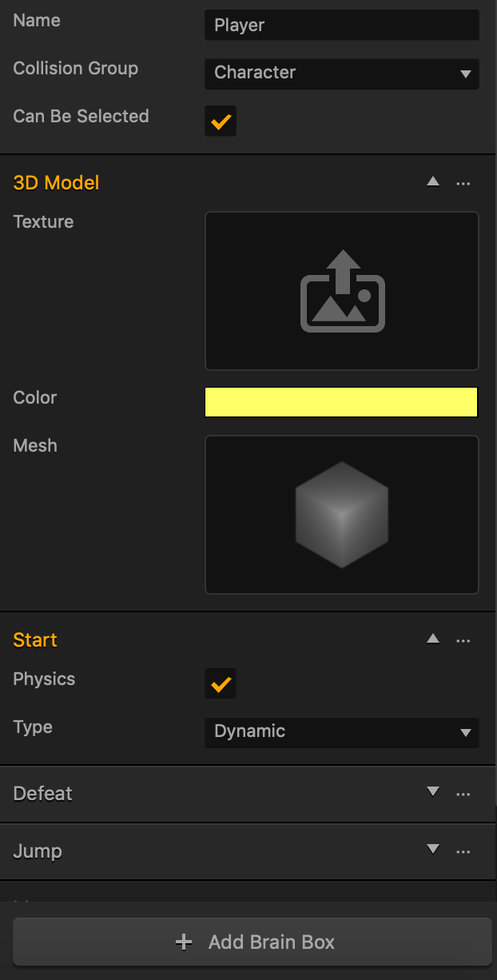Expand the Defeat section arrow
497x980 pixels.
(x=433, y=791)
